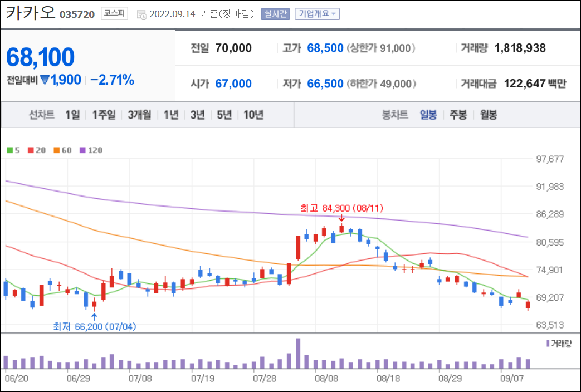Select the 3년 line chart tab
This screenshot has height=392, width=581.
198,115
